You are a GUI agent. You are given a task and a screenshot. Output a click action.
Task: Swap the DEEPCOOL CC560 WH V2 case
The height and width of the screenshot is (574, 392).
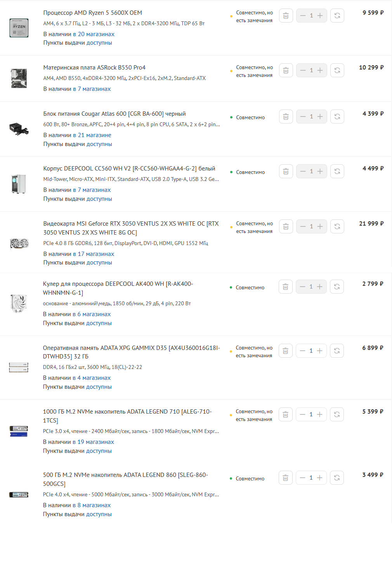click(337, 171)
